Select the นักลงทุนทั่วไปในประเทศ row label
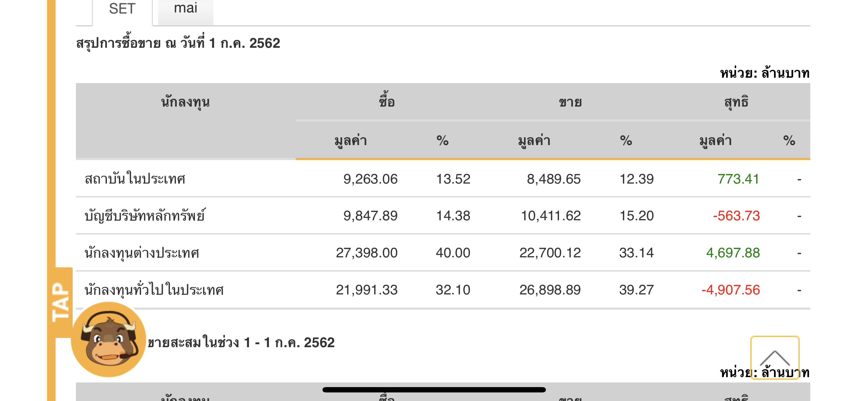The image size is (868, 401). coord(154,290)
